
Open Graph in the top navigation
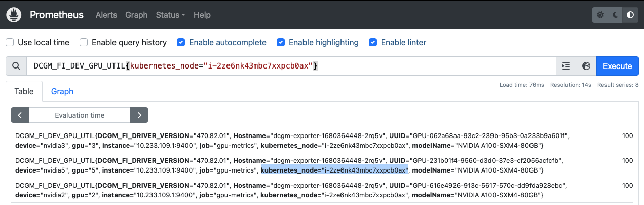[136, 15]
